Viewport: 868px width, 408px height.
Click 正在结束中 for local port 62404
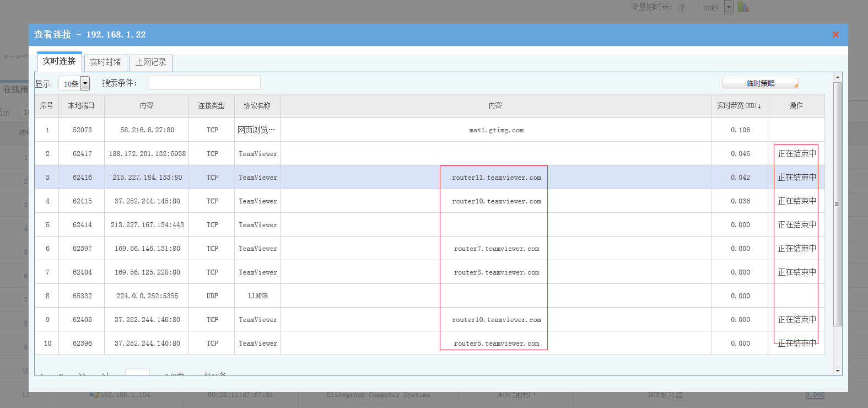point(796,272)
